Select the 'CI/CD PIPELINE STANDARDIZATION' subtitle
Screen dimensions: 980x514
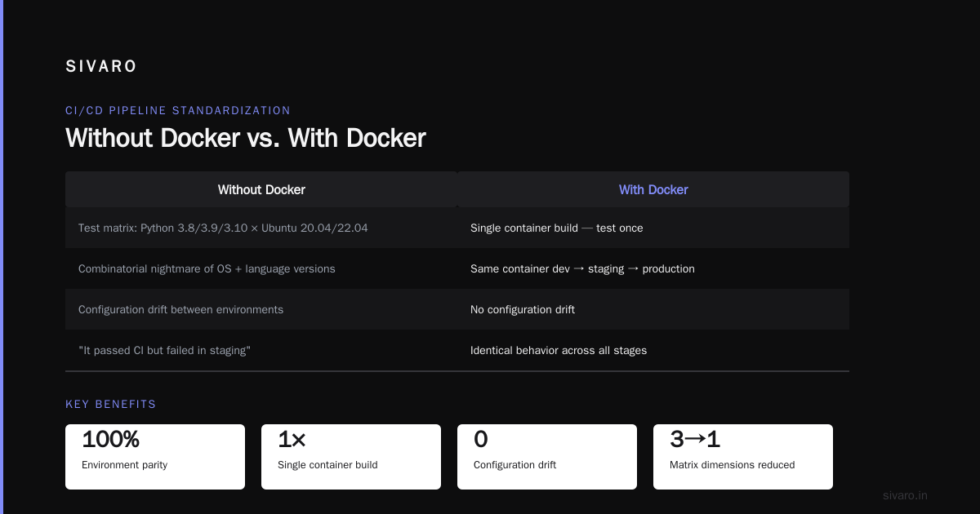coord(178,110)
